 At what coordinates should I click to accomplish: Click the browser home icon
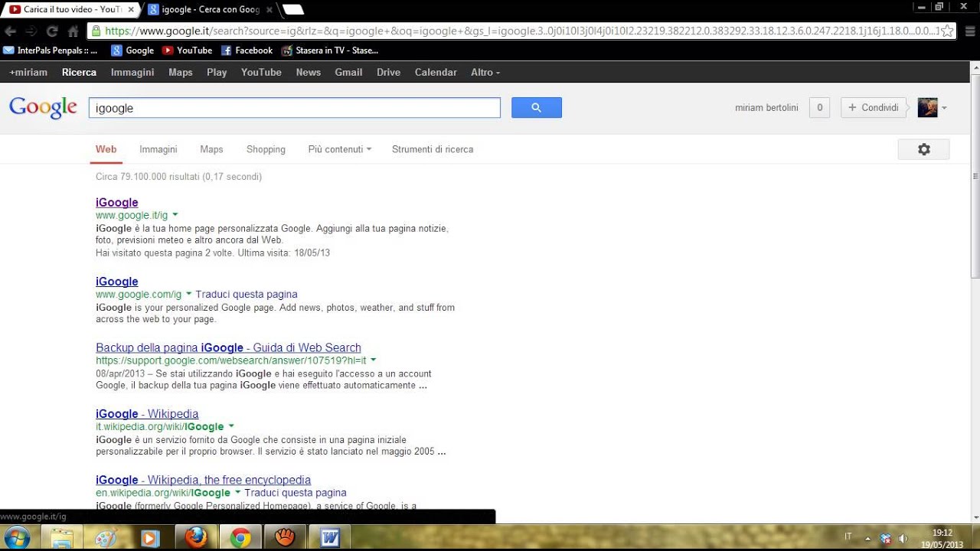73,31
